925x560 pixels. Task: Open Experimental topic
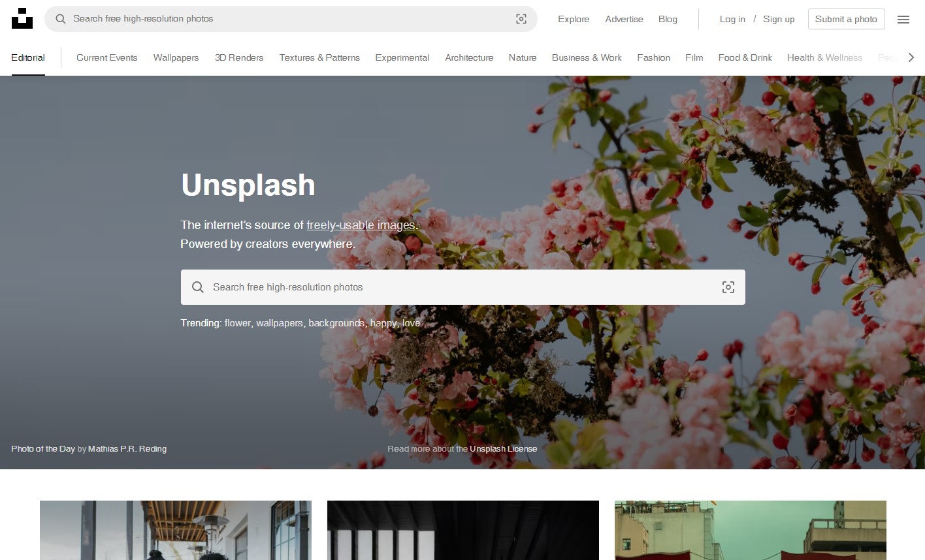pyautogui.click(x=402, y=57)
